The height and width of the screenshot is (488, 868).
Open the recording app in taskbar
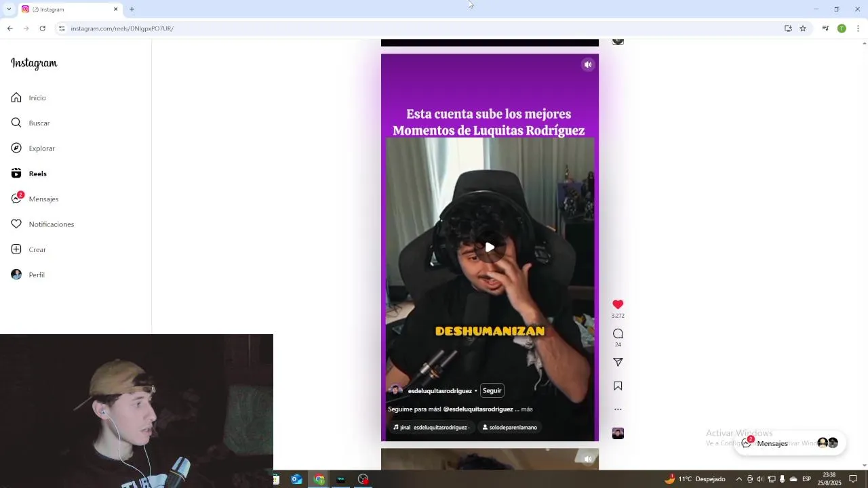click(363, 479)
